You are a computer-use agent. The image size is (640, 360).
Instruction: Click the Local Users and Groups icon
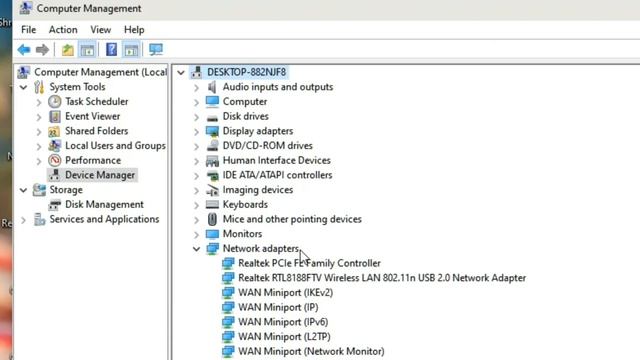pyautogui.click(x=55, y=146)
